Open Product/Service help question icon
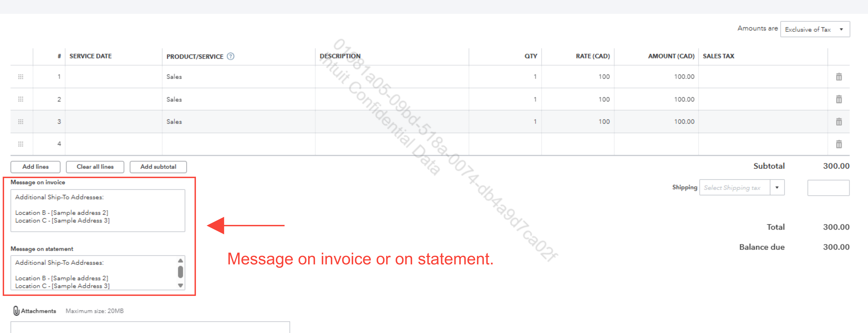 point(230,56)
